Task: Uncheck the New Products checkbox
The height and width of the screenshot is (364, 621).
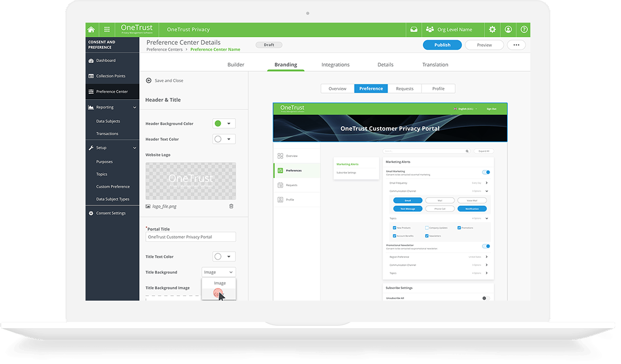Action: click(394, 228)
